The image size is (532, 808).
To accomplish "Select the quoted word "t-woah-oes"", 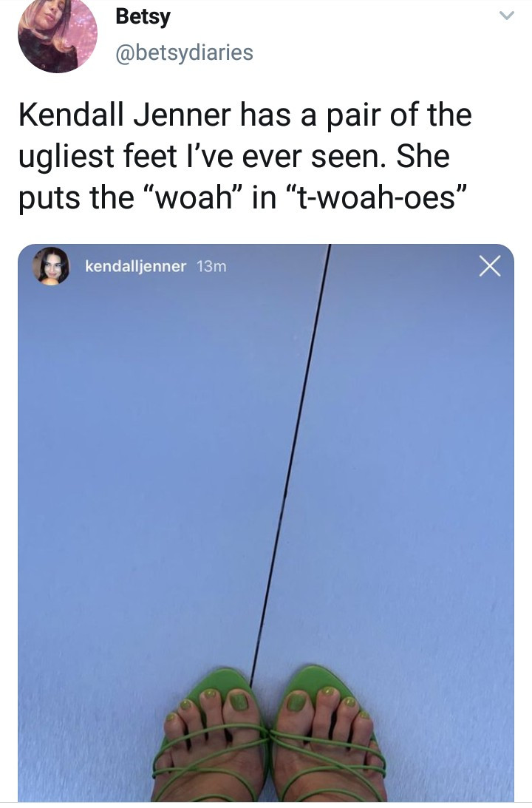I will point(375,197).
